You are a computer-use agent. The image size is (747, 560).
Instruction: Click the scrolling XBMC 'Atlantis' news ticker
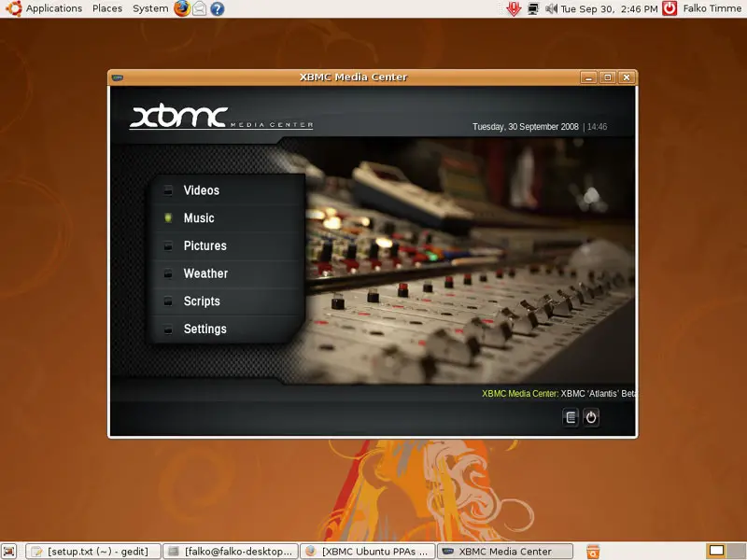557,394
